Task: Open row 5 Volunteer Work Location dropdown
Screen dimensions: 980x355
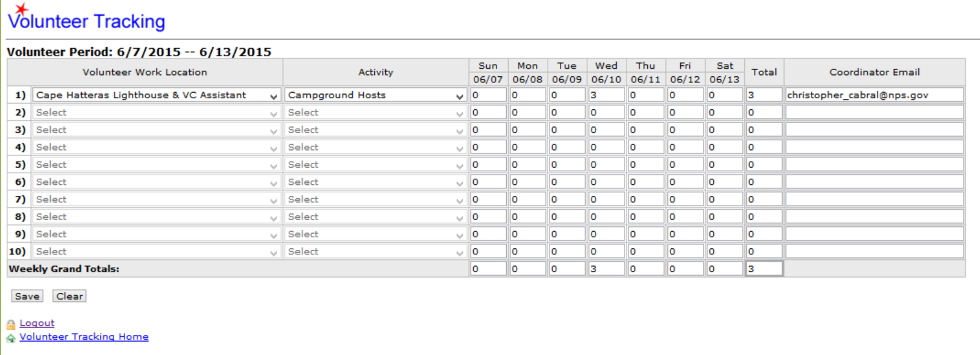Action: 156,165
